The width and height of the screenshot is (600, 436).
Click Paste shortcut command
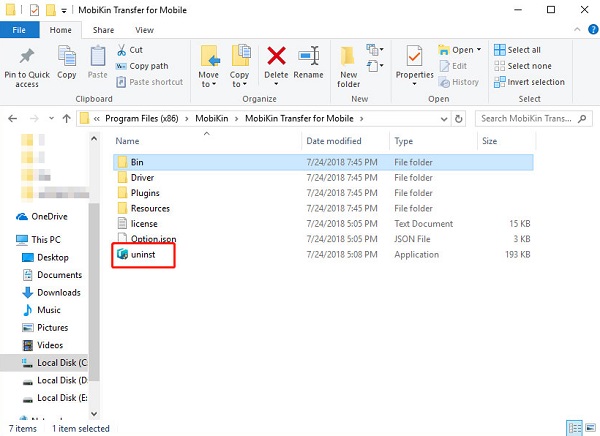150,82
